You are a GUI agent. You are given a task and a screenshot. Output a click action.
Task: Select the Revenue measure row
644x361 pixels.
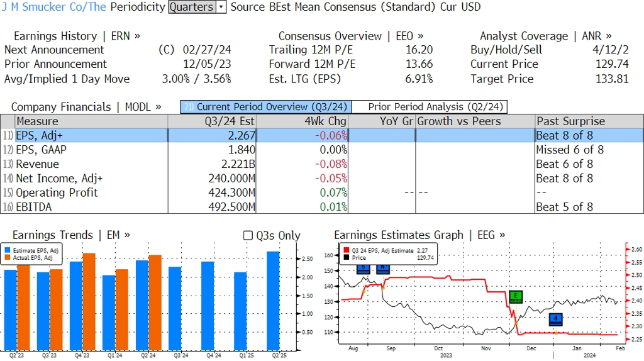pyautogui.click(x=322, y=164)
